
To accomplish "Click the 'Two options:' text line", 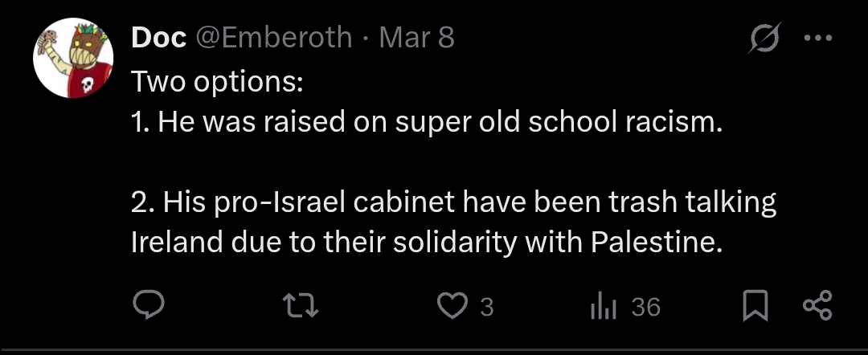I will tap(217, 83).
